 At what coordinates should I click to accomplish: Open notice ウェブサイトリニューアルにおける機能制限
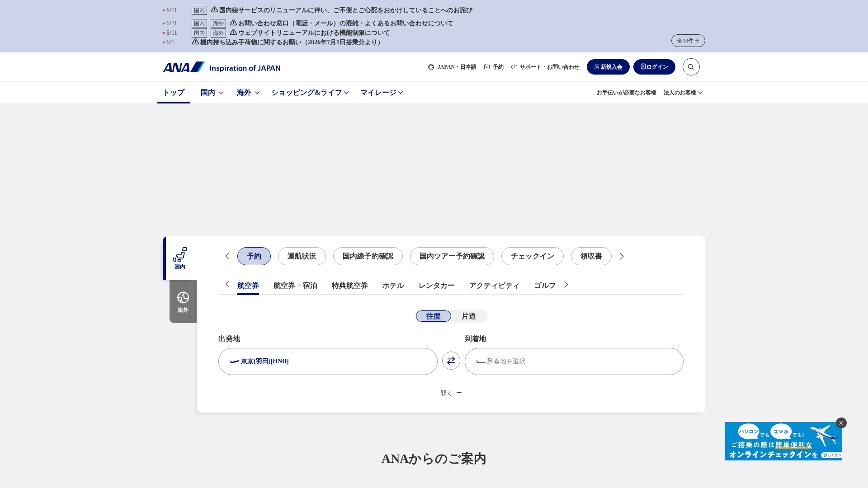point(310,33)
